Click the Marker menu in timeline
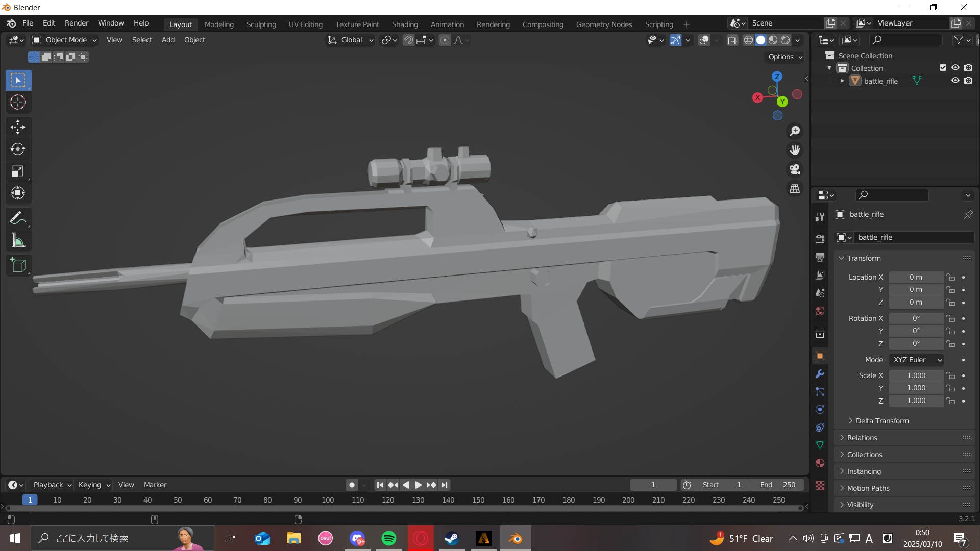Screen dimensions: 980x551 pyautogui.click(x=155, y=485)
